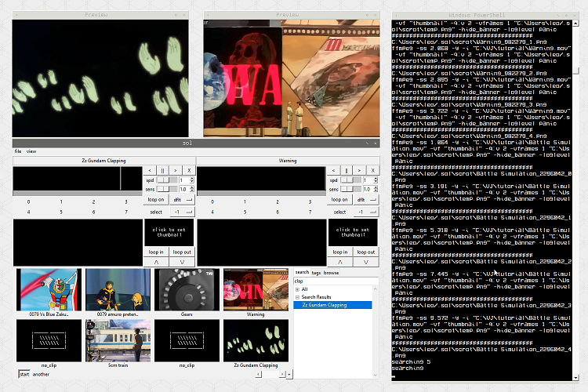Open the dflt dropdown in Zz Gundam Clapping deck
This screenshot has width=588, height=392.
click(182, 200)
